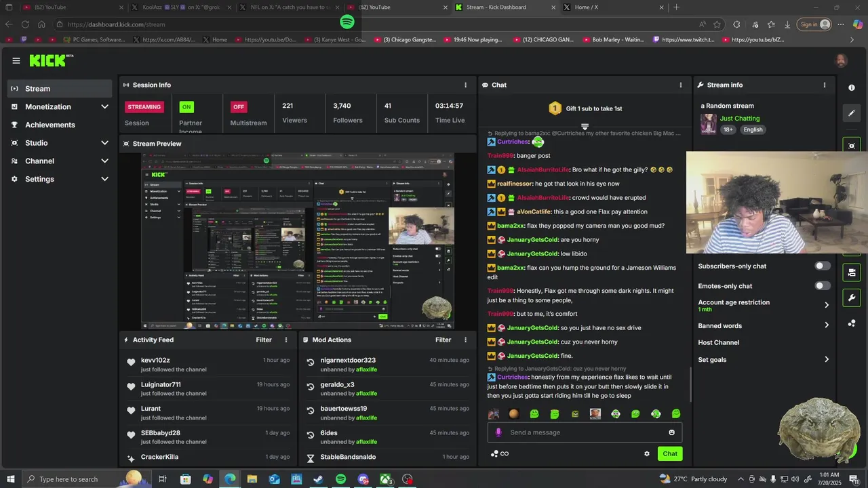Image resolution: width=868 pixels, height=488 pixels.
Task: Show hidden system tray icons
Action: click(741, 479)
